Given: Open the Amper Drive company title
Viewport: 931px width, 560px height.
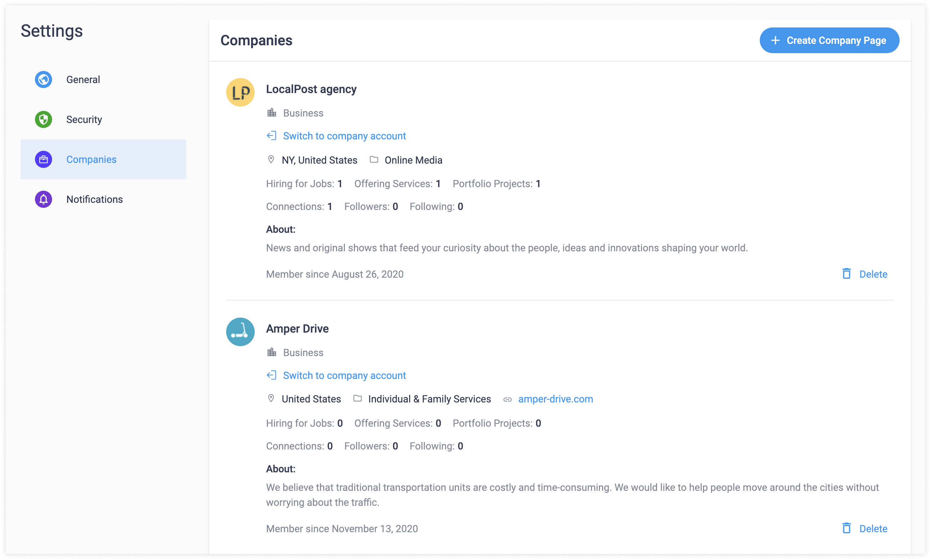Looking at the screenshot, I should click(297, 329).
